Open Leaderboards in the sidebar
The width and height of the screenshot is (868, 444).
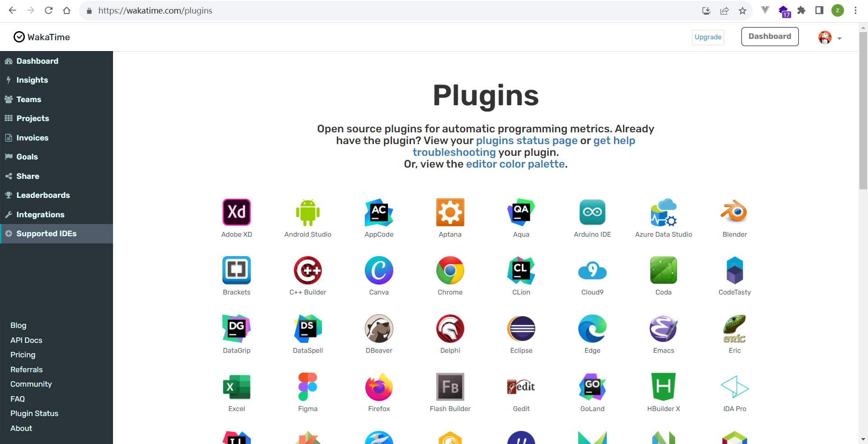click(x=57, y=195)
